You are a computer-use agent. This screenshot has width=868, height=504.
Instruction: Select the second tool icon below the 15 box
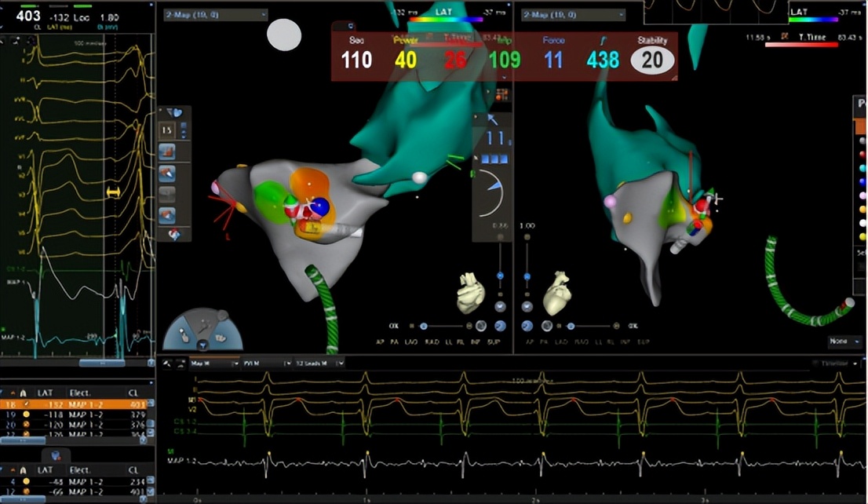tap(167, 172)
